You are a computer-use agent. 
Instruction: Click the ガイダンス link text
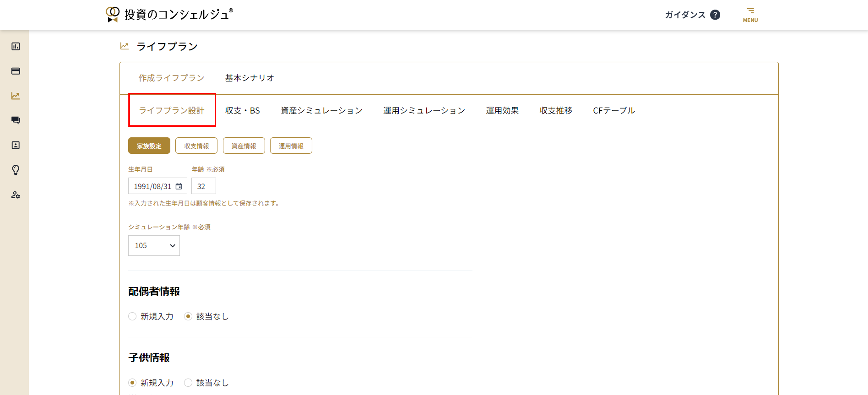click(x=685, y=15)
